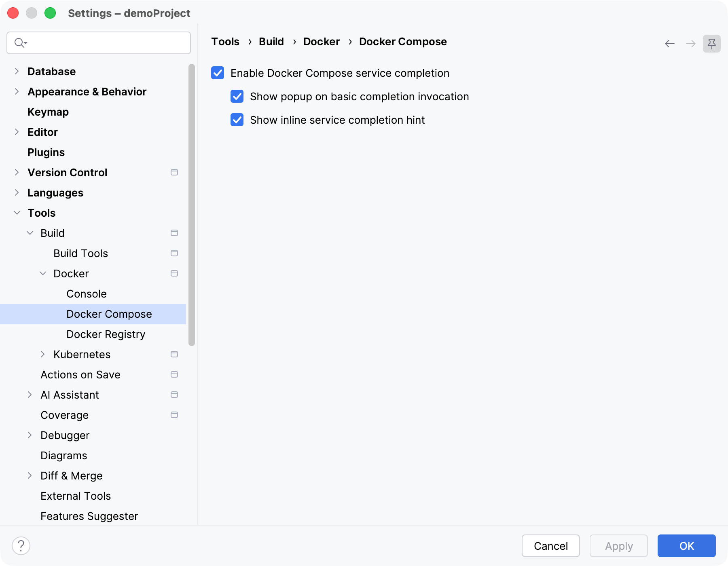Uncheck Show popup on basic completion invocation
The image size is (728, 566).
(237, 96)
